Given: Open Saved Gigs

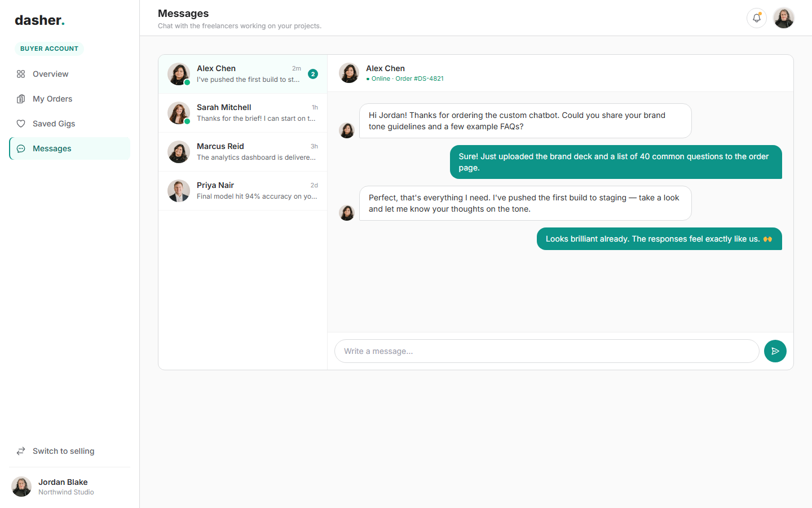Looking at the screenshot, I should point(70,124).
